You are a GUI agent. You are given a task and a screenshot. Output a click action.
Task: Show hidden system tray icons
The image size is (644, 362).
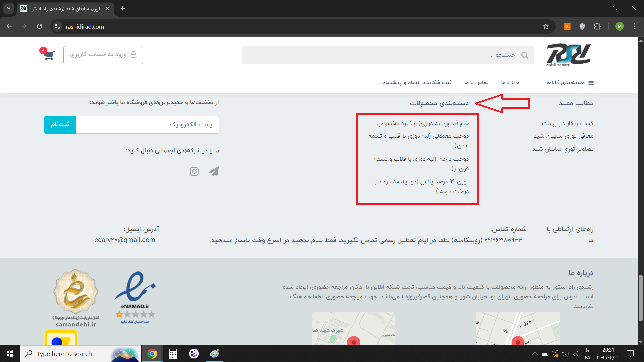pyautogui.click(x=535, y=354)
